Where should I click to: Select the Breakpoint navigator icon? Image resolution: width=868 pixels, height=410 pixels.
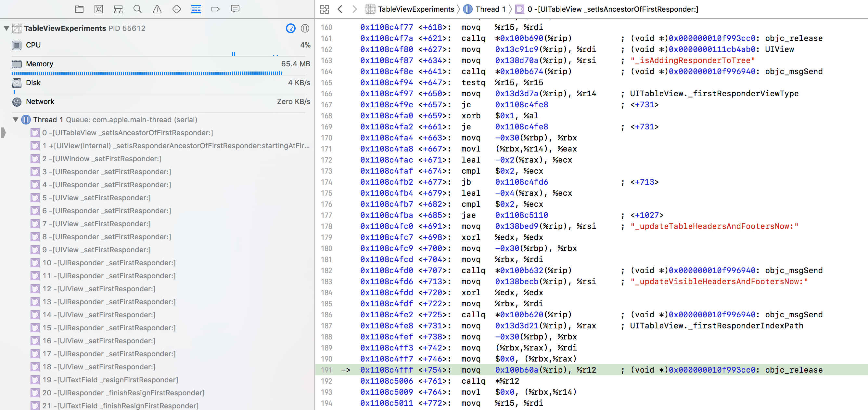[215, 9]
